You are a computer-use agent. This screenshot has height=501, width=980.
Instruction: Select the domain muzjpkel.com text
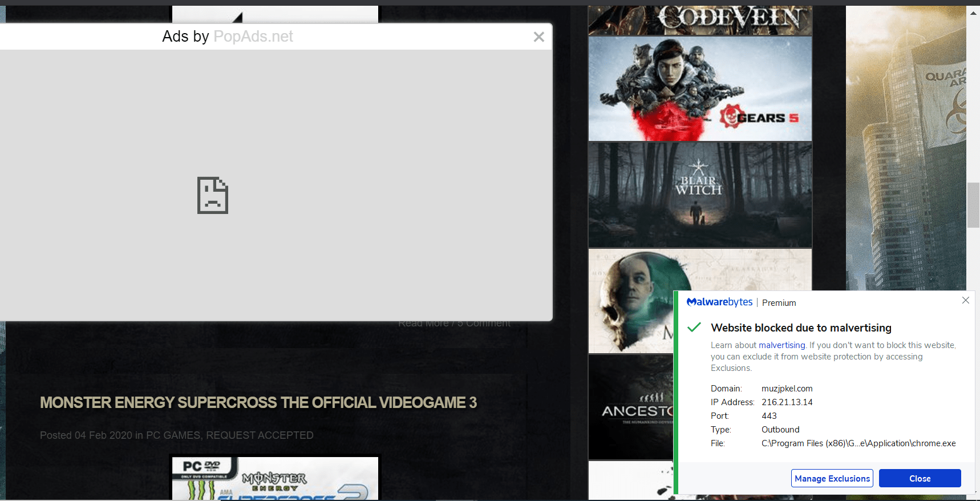coord(787,389)
